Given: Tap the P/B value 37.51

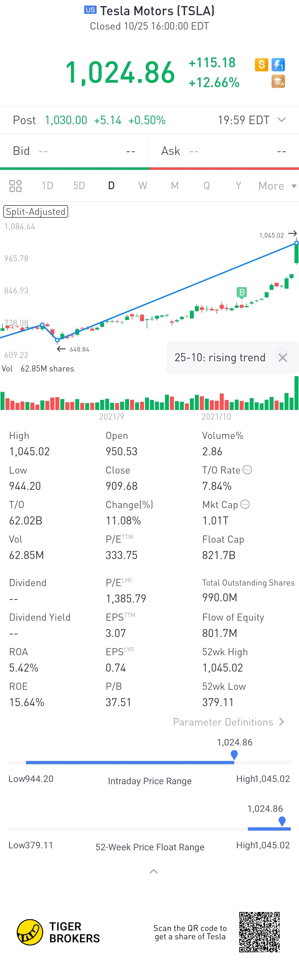Looking at the screenshot, I should click(x=118, y=702).
